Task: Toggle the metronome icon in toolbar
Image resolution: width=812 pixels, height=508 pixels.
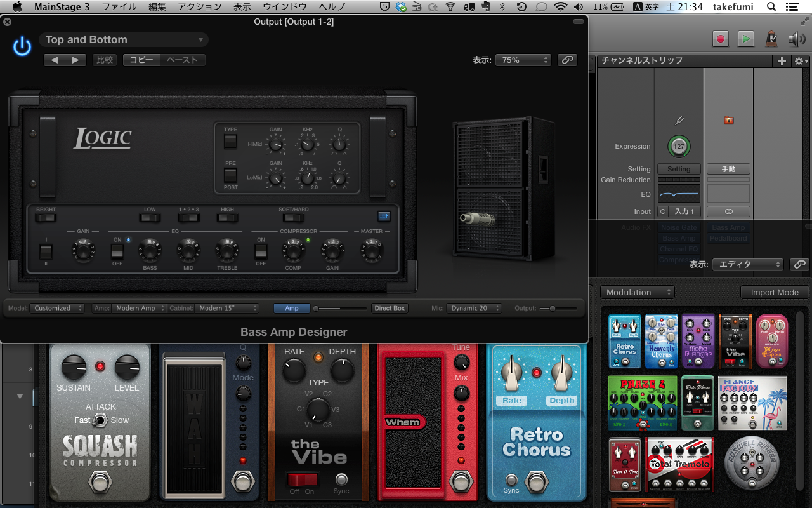Action: pyautogui.click(x=771, y=39)
